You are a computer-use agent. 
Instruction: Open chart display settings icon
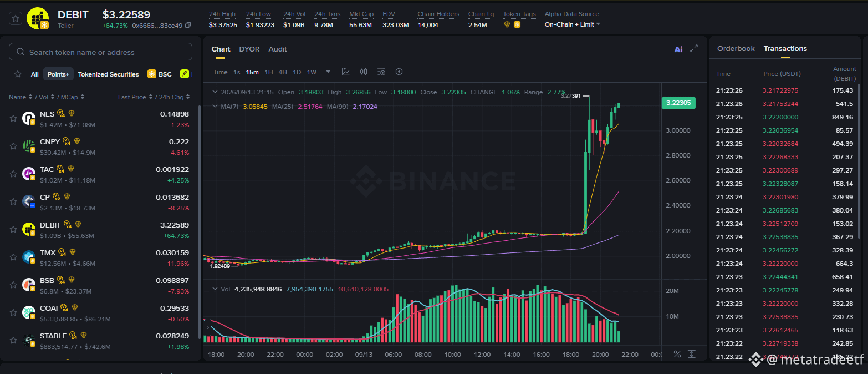[x=381, y=72]
